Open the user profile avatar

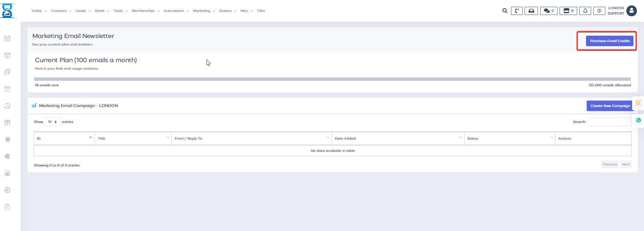631,11
